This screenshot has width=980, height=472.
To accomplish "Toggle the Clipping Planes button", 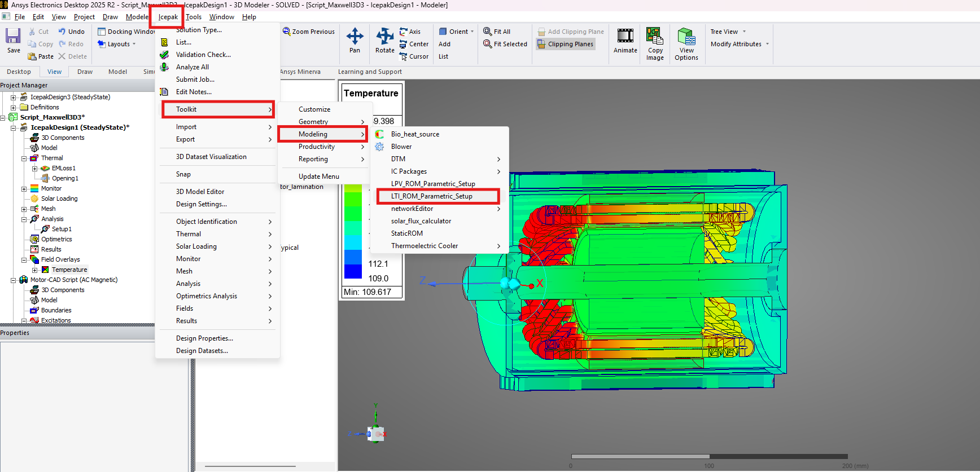I will [565, 44].
